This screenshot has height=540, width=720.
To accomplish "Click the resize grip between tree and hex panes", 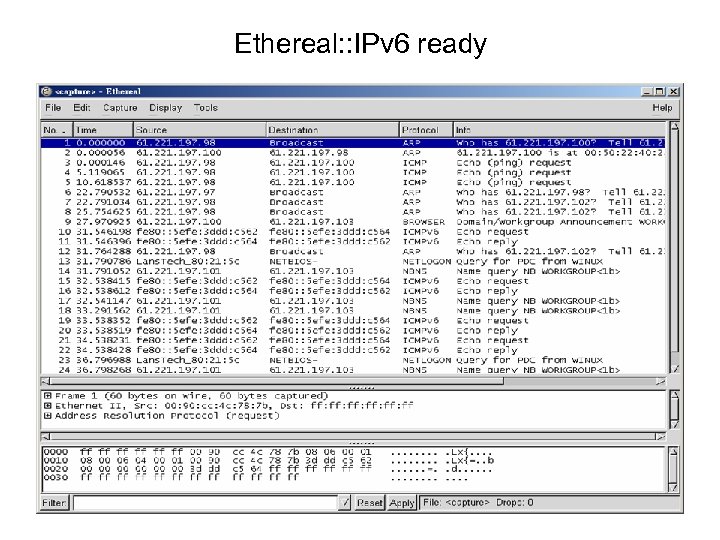I will coord(361,443).
